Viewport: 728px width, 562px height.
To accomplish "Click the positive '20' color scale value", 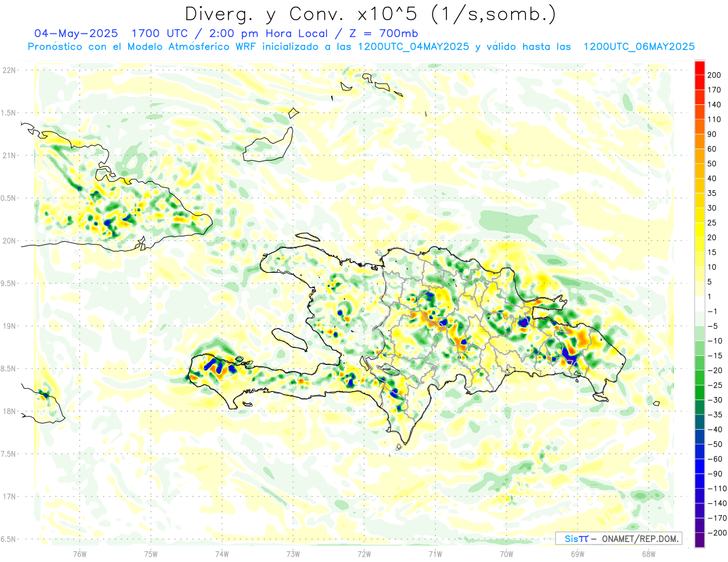I will point(712,238).
